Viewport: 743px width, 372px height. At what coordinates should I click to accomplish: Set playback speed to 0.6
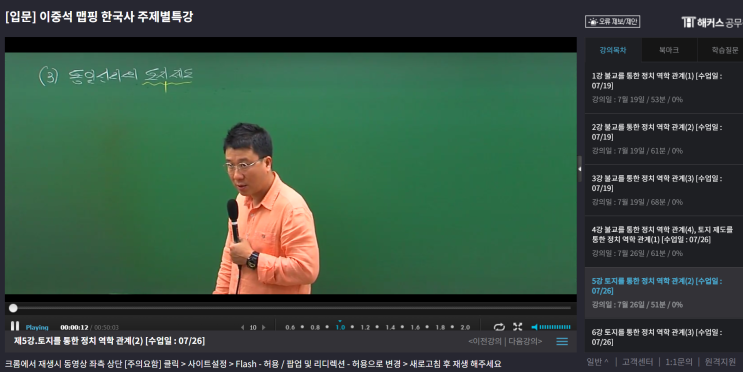(x=290, y=327)
